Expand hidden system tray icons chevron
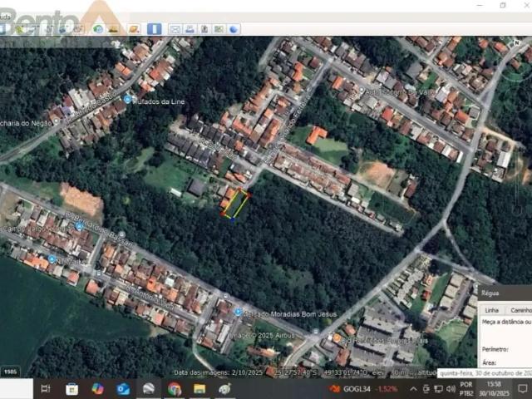This screenshot has width=532, height=399. tap(413, 389)
